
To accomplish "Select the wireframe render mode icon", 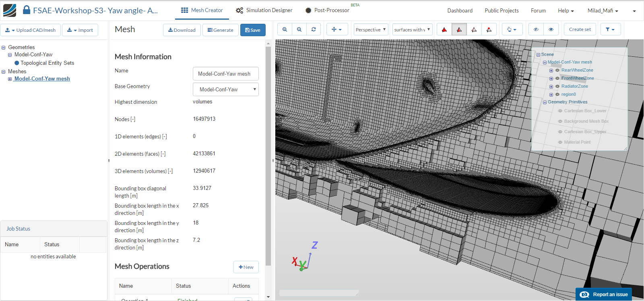I will (x=474, y=29).
